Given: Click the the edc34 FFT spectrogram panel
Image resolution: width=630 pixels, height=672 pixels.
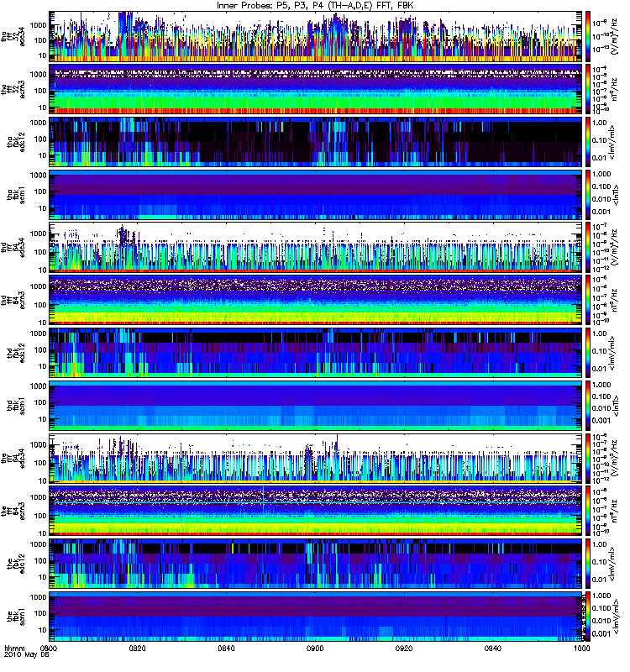Looking at the screenshot, I should tap(316, 459).
